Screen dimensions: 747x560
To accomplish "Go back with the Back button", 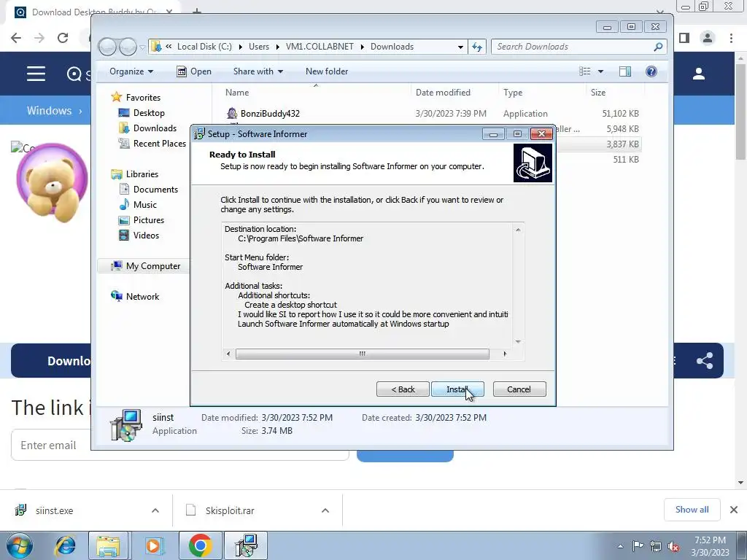I will 403,389.
